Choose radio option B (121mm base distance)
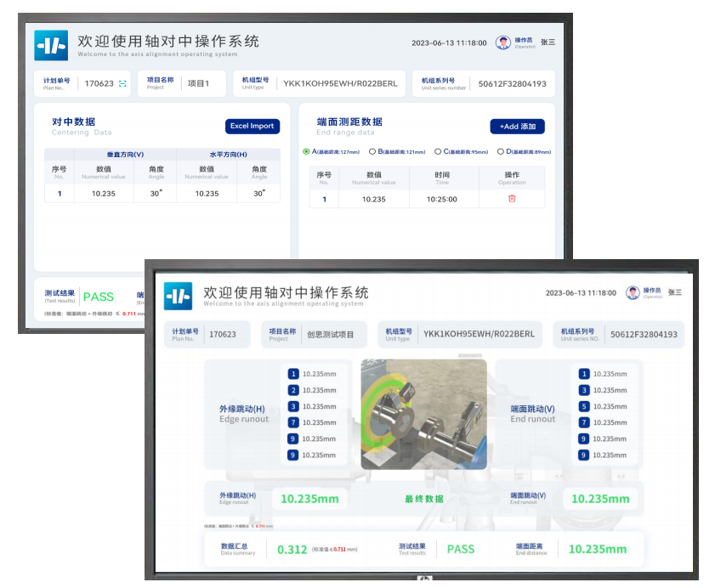The image size is (715, 588). [x=372, y=151]
